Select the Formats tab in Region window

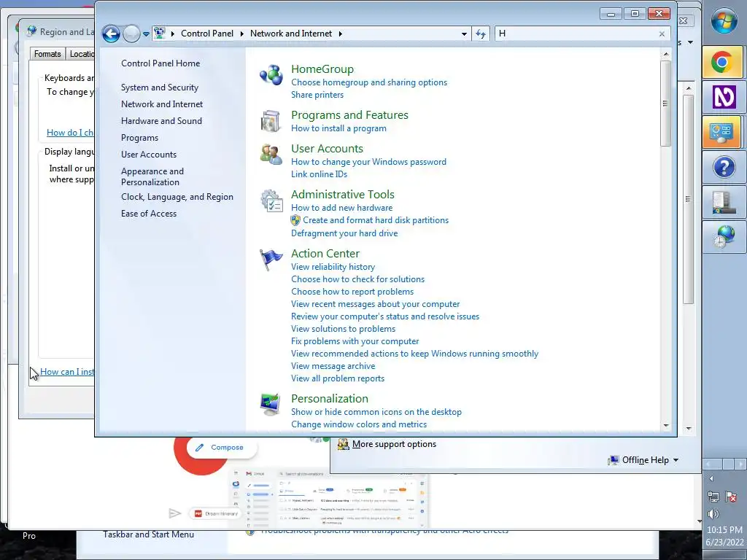tap(47, 54)
